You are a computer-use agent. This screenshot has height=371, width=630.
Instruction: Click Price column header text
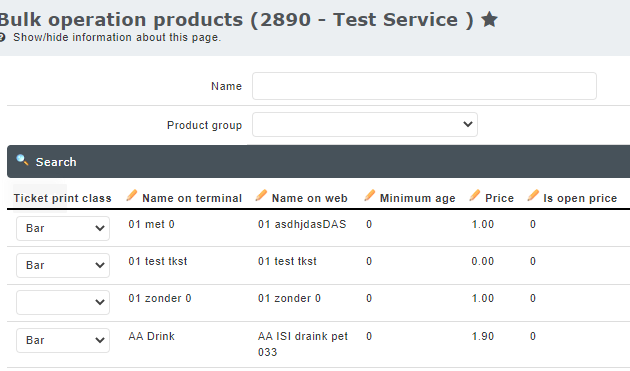[x=499, y=198]
